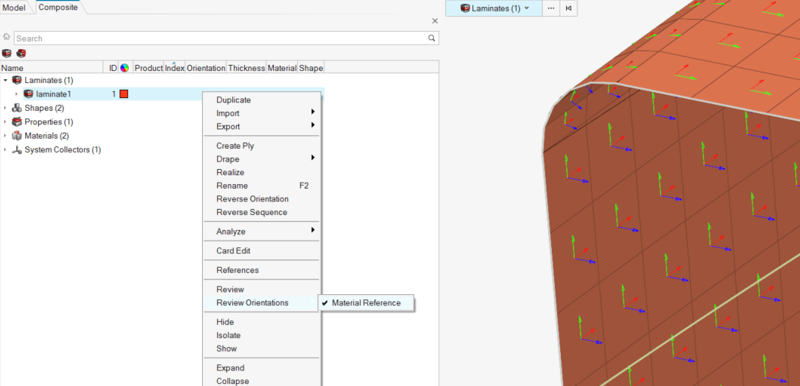This screenshot has height=386, width=800.
Task: Click the skip-to-start icon beside the Laminates selector
Action: point(568,8)
